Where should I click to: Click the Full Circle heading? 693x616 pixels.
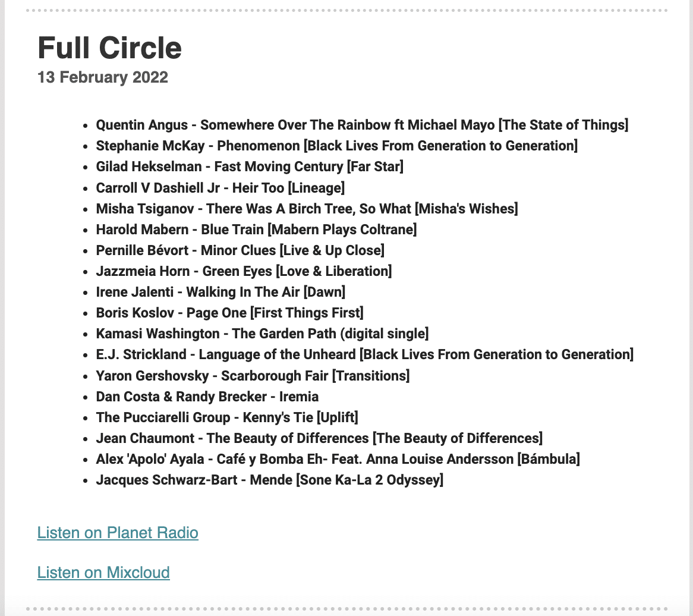(109, 48)
